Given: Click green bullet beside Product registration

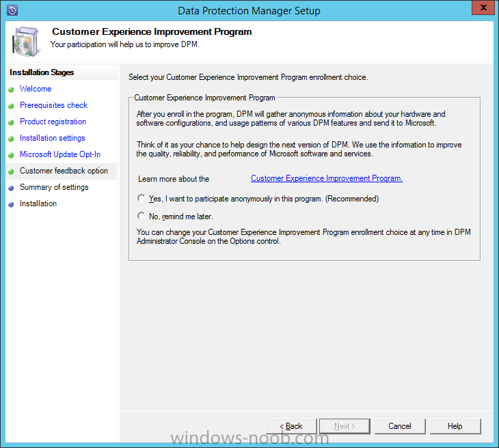Looking at the screenshot, I should pos(11,122).
